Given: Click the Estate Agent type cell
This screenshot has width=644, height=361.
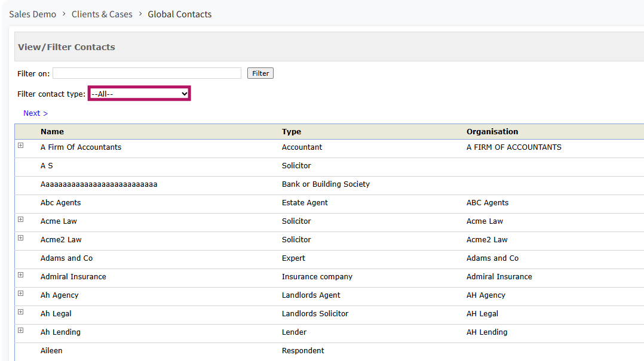Looking at the screenshot, I should click(305, 203).
